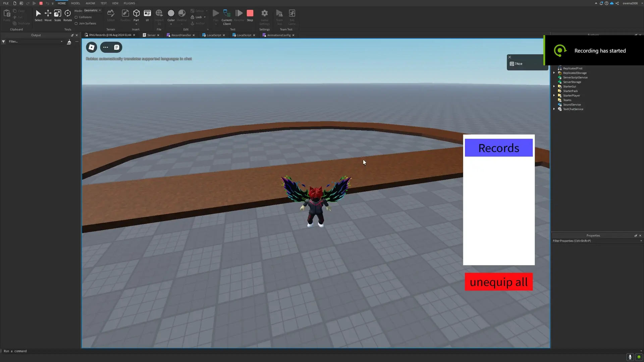Viewport: 644px width, 362px height.
Task: Expand StarterPlayer in the Explorer
Action: (x=554, y=95)
